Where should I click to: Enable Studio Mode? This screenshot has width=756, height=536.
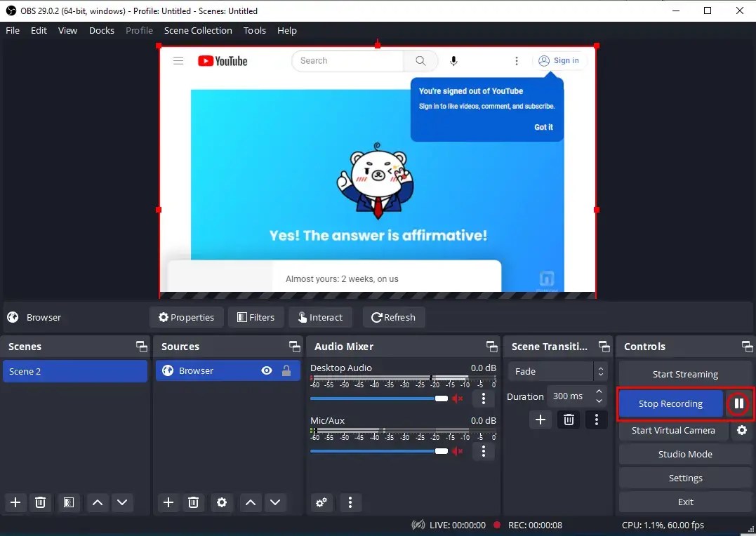click(x=684, y=454)
